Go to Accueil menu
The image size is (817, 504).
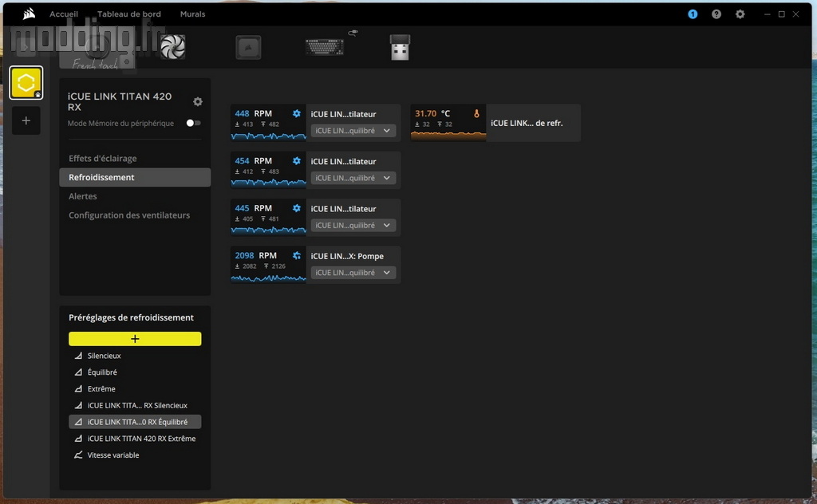pos(64,14)
